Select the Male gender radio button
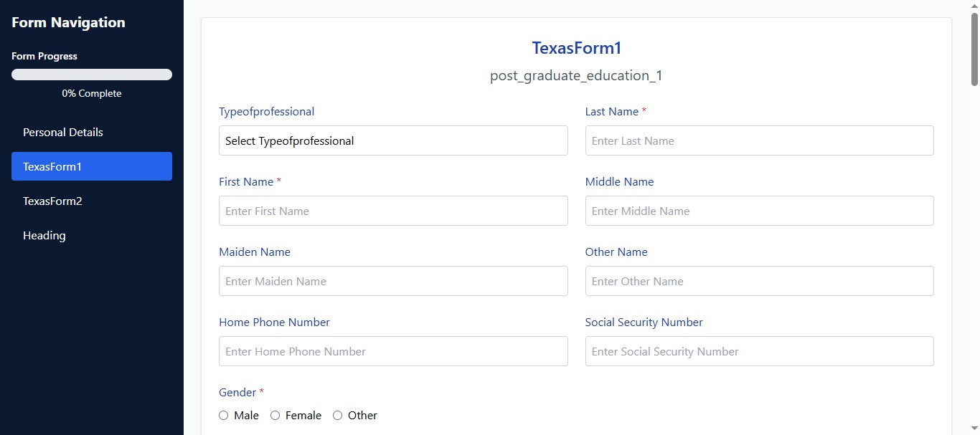Screen dimensions: 980x435 [224, 416]
